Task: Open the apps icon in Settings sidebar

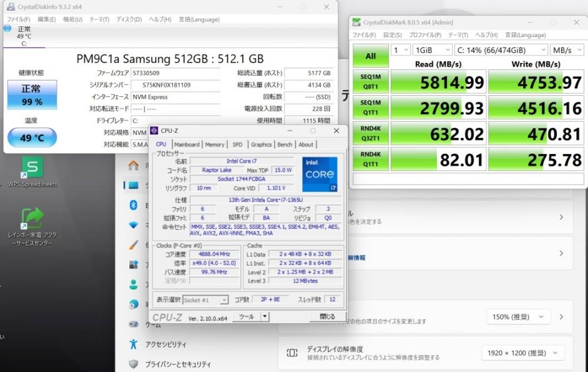Action: (133, 264)
